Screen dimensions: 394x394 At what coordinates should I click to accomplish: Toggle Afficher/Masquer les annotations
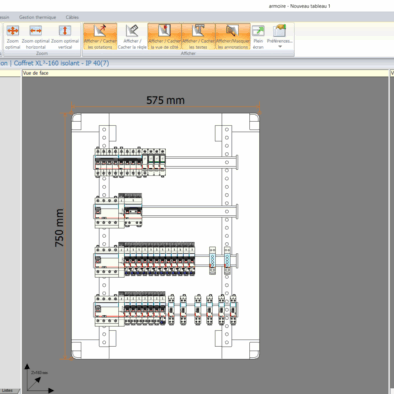click(x=233, y=37)
